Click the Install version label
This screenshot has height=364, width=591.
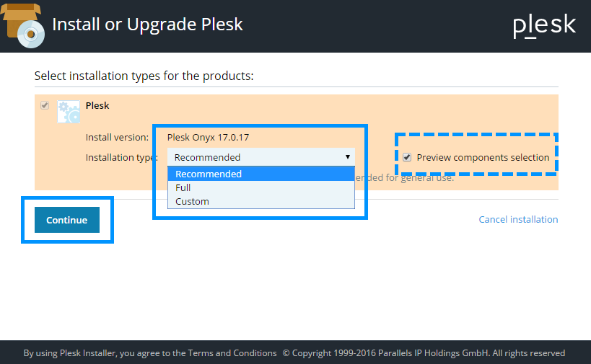tap(117, 137)
